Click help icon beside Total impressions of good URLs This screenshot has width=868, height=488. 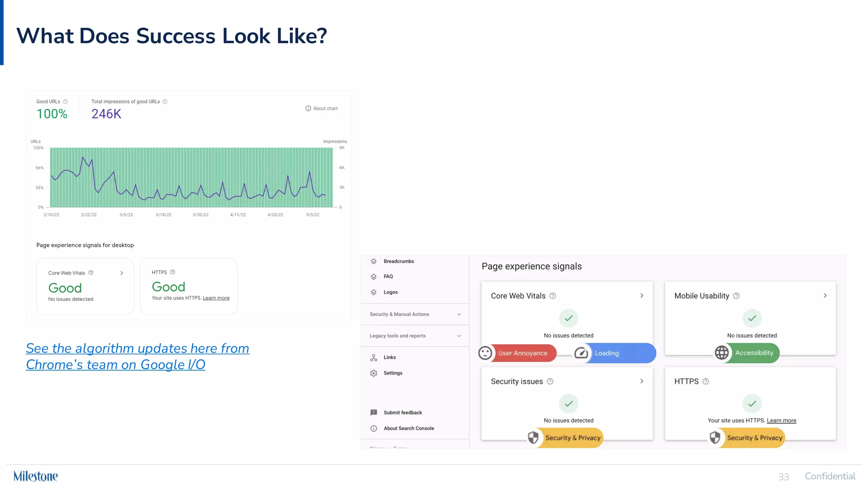click(165, 102)
